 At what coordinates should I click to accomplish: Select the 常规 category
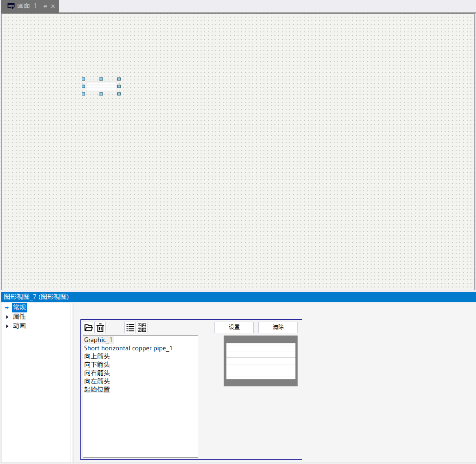[19, 308]
